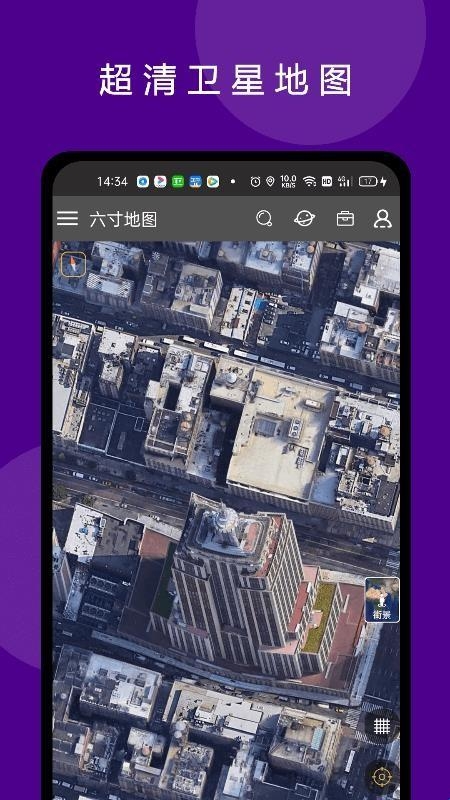Image resolution: width=450 pixels, height=800 pixels.
Task: Tap the HD status badge
Action: (x=327, y=182)
